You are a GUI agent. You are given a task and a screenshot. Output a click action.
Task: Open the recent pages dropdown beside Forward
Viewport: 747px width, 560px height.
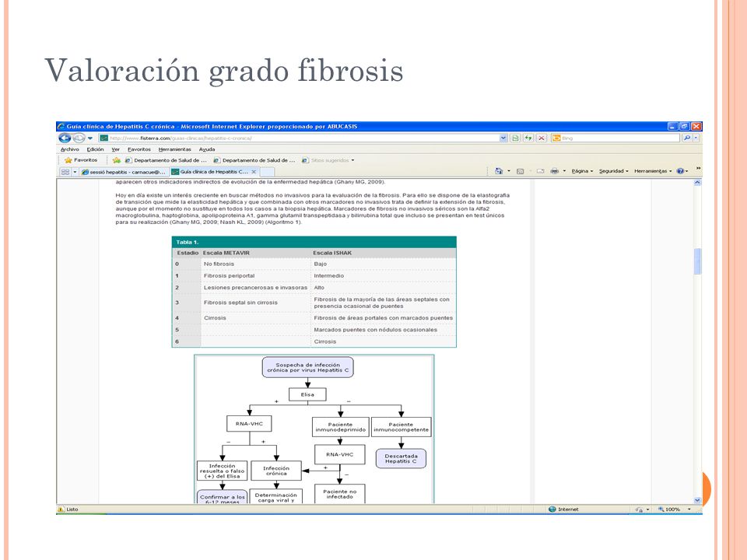[x=90, y=138]
